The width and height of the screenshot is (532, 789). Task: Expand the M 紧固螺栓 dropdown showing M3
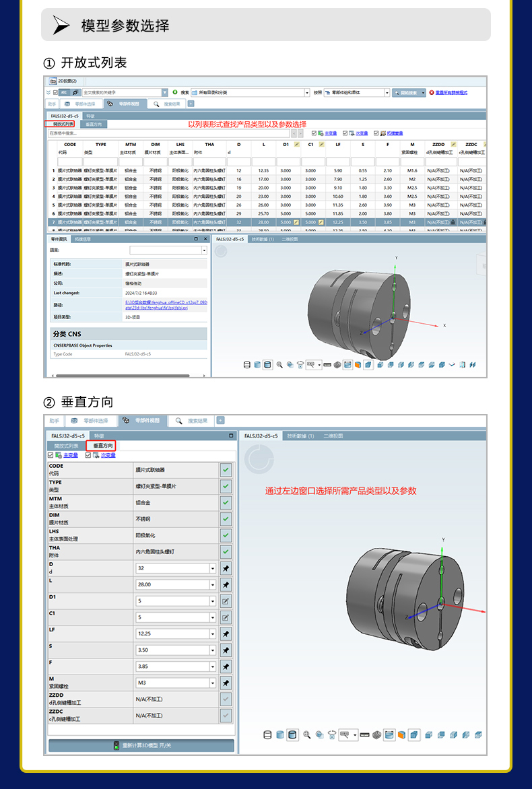tap(213, 683)
